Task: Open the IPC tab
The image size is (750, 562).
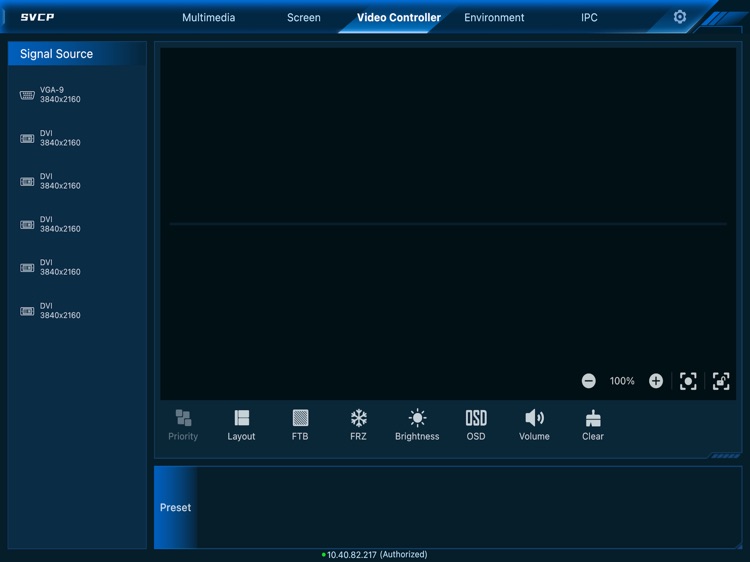Action: click(589, 18)
